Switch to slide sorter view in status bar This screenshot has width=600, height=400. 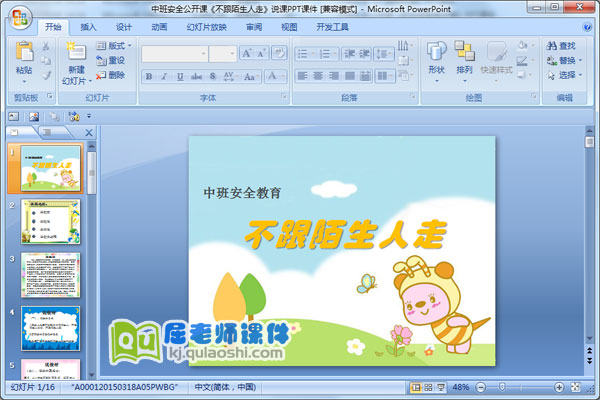tap(427, 387)
